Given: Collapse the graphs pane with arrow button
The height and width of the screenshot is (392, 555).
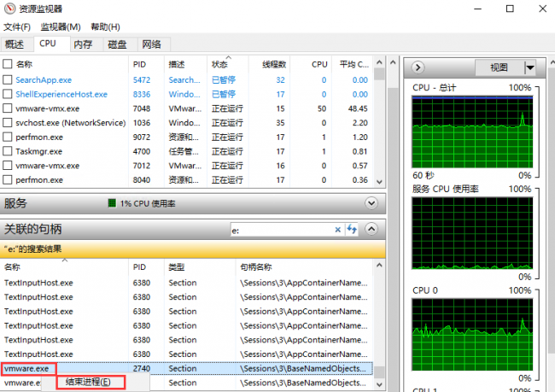Looking at the screenshot, I should pos(418,67).
